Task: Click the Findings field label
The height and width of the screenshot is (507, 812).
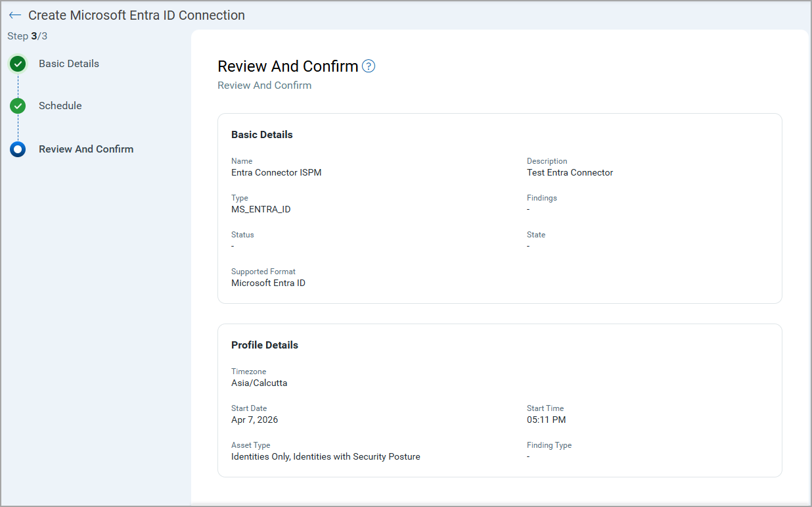Action: pos(542,198)
